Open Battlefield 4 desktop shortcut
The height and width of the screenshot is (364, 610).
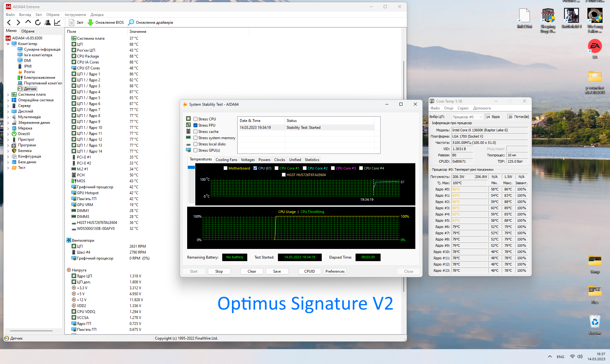[572, 18]
